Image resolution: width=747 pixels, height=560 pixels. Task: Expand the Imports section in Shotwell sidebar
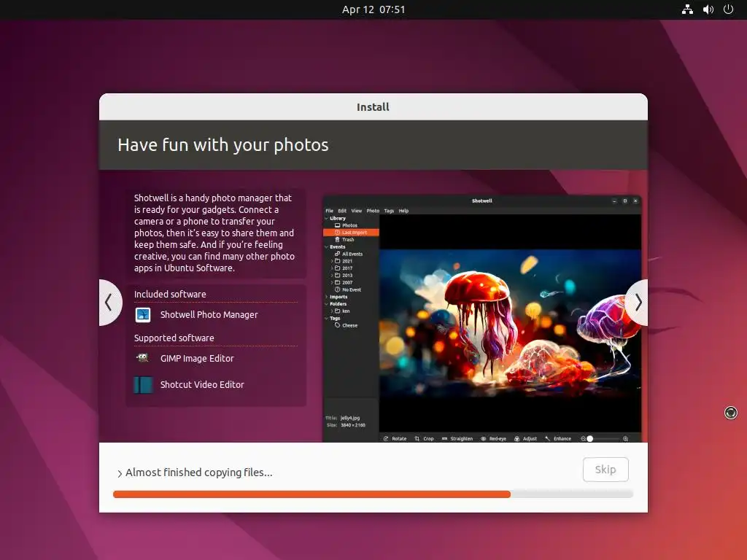click(327, 297)
